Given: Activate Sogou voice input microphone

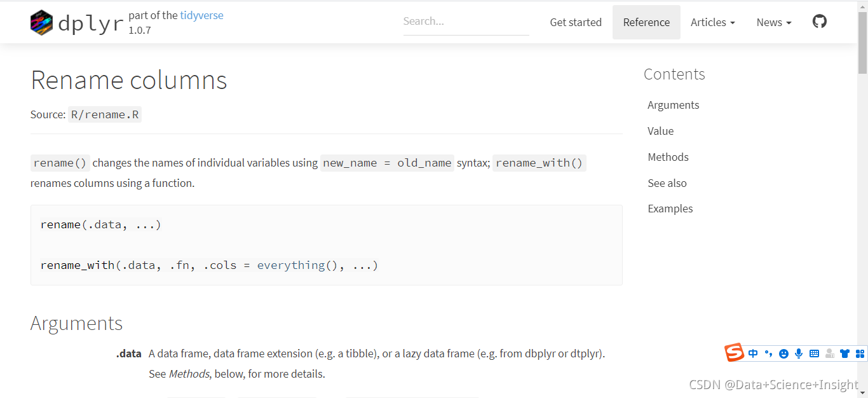Looking at the screenshot, I should 799,353.
